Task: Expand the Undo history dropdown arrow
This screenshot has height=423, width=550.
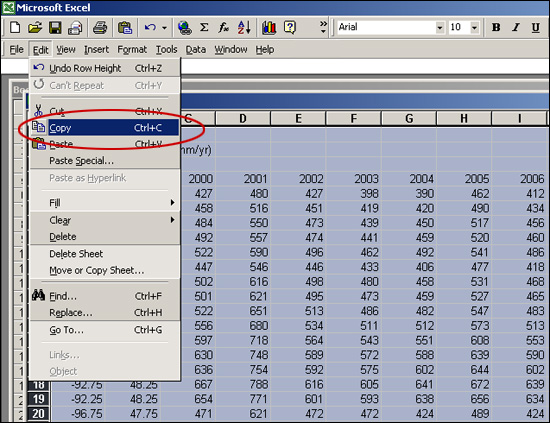Action: pos(164,28)
